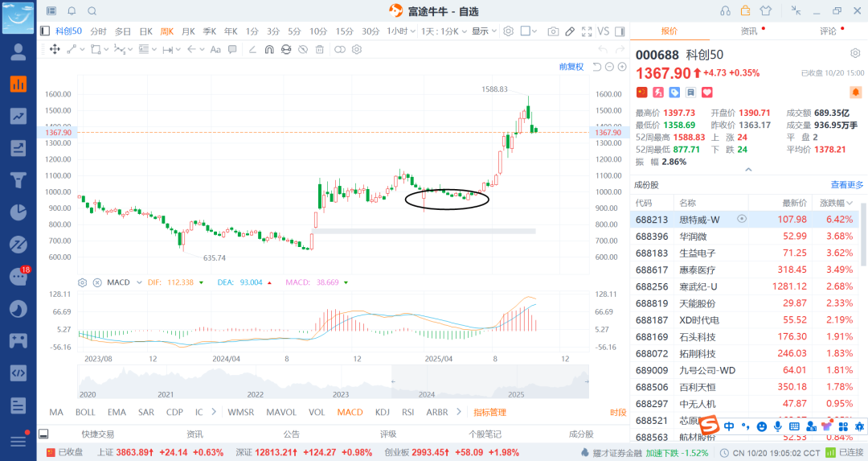Toggle the magnet snap tool
This screenshot has height=461, width=868.
[x=269, y=49]
